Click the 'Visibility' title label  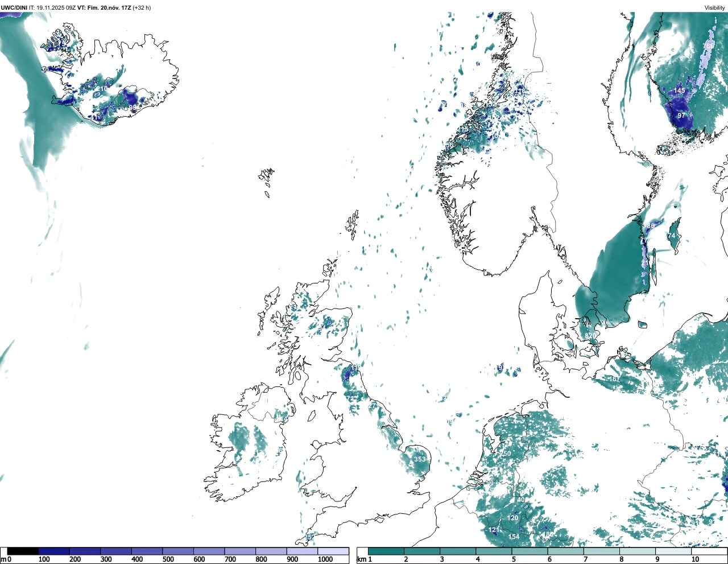pos(715,7)
